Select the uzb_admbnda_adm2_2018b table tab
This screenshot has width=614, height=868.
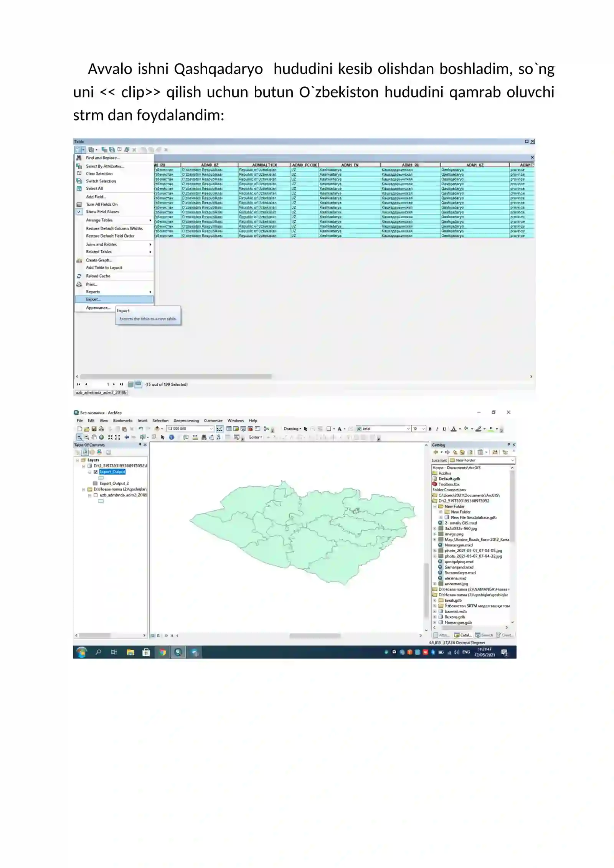[x=101, y=393]
